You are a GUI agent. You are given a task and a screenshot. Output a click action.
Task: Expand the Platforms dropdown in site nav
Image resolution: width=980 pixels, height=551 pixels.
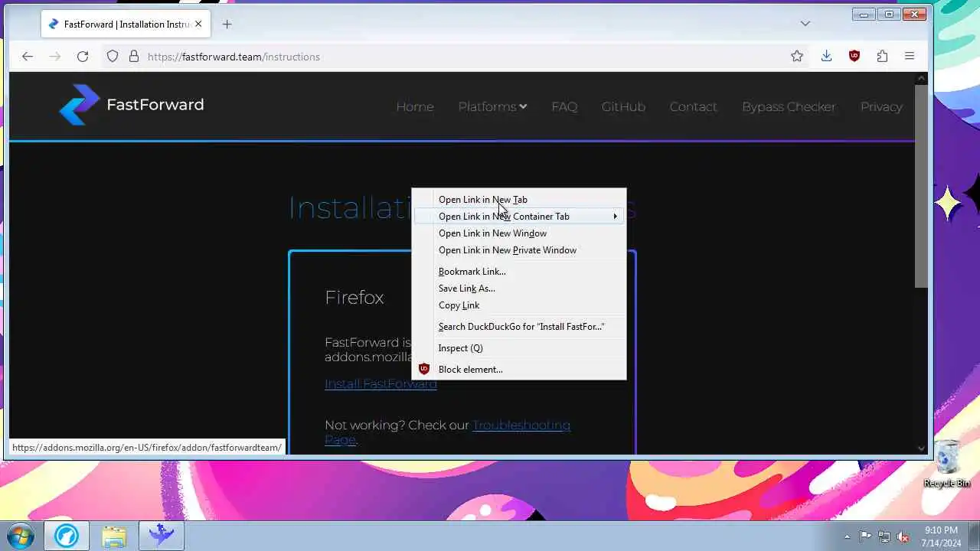[492, 106]
